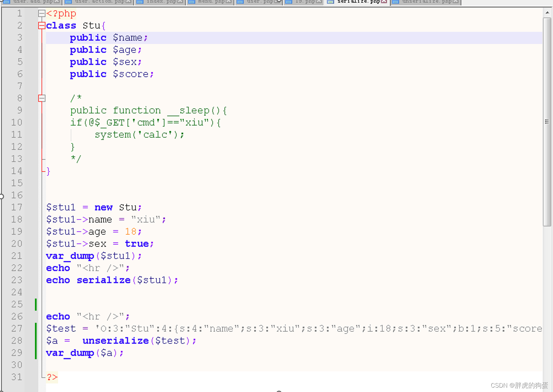Close the serialize.php tab

[x=384, y=2]
